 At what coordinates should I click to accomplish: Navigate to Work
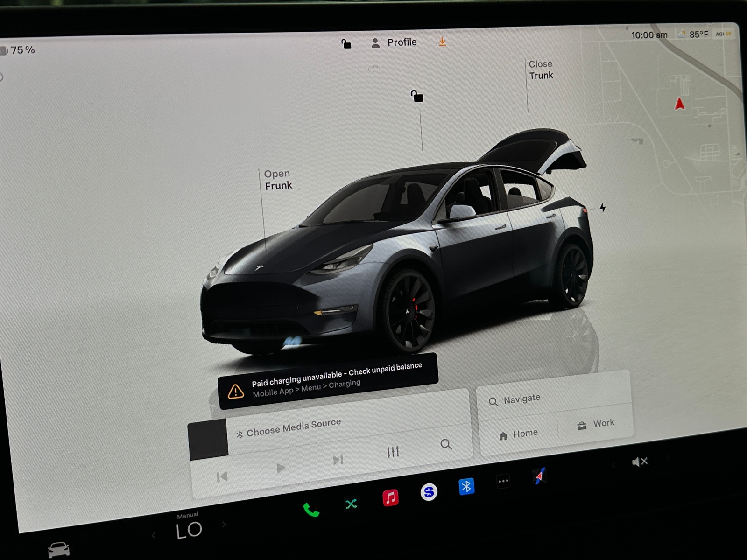click(595, 424)
